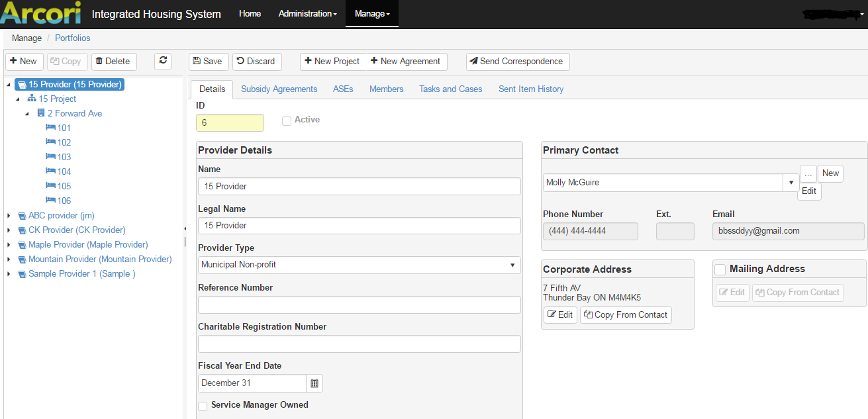The image size is (868, 419).
Task: Click the provider icon beside Sample Provider 1
Action: pos(22,274)
